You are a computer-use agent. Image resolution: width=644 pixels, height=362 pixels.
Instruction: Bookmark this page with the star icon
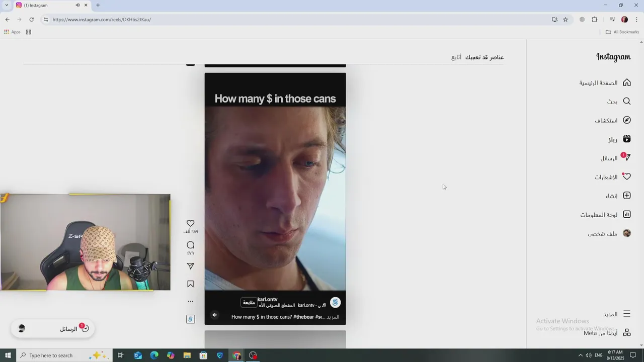(566, 20)
